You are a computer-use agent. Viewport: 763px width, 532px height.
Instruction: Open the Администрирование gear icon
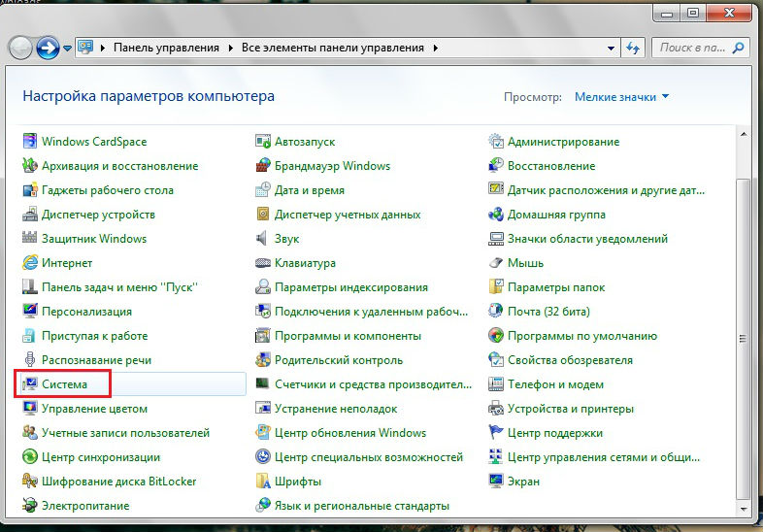496,141
